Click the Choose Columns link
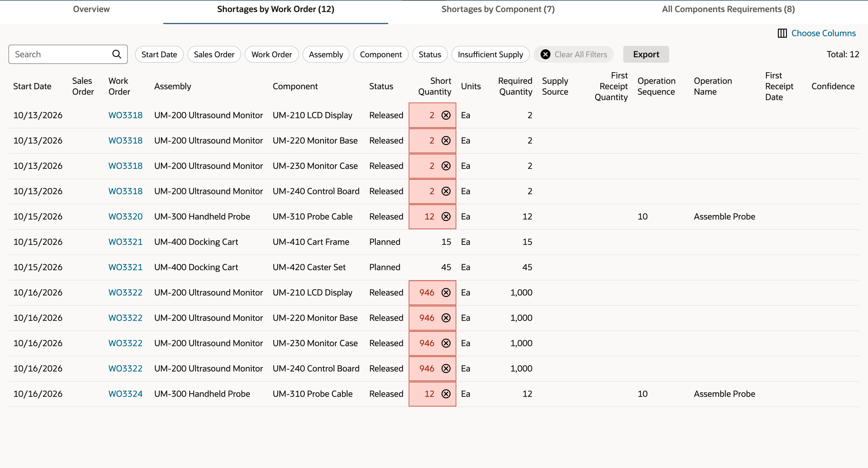The height and width of the screenshot is (468, 868). (823, 33)
